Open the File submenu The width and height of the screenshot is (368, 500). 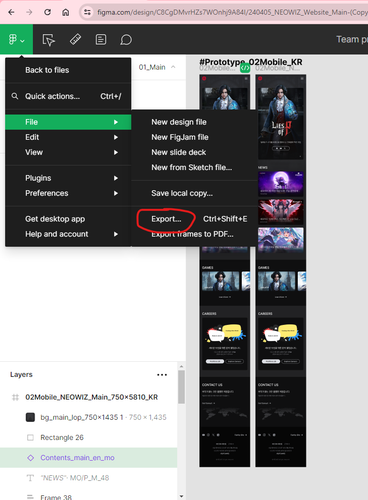pyautogui.click(x=68, y=122)
